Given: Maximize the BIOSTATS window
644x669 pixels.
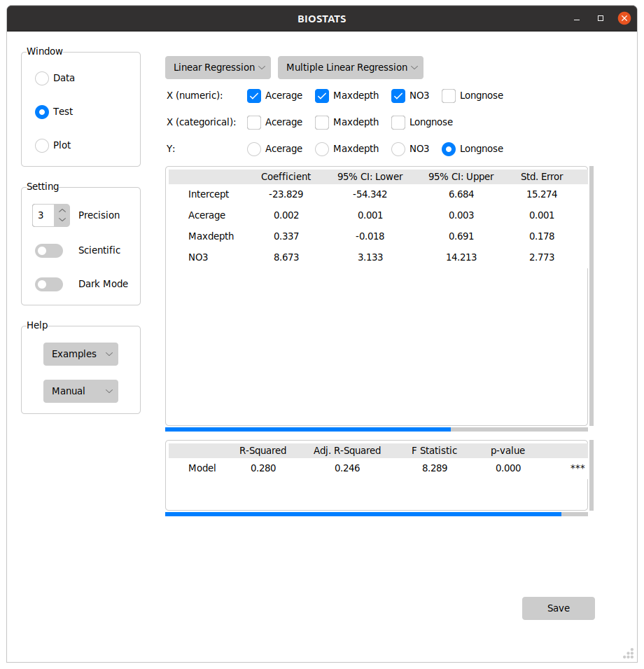Looking at the screenshot, I should click(600, 19).
